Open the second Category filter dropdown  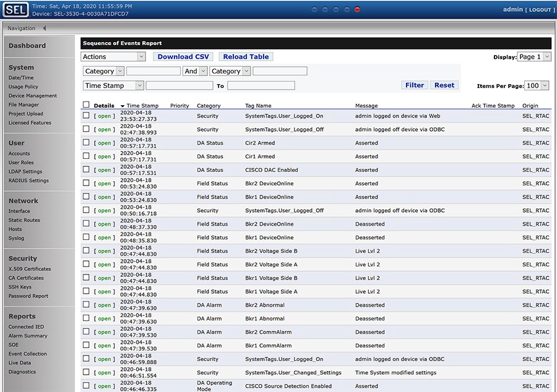pyautogui.click(x=230, y=71)
